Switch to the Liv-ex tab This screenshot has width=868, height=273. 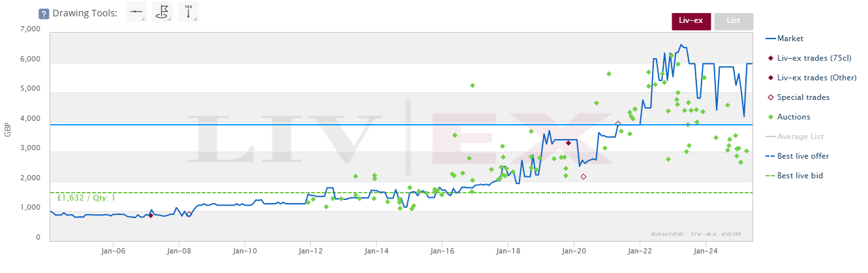tap(691, 21)
